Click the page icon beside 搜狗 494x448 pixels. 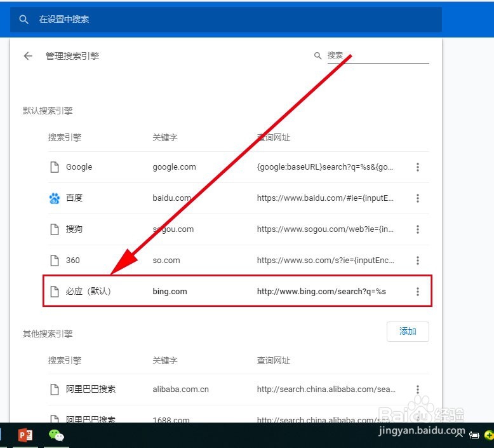[x=55, y=229]
